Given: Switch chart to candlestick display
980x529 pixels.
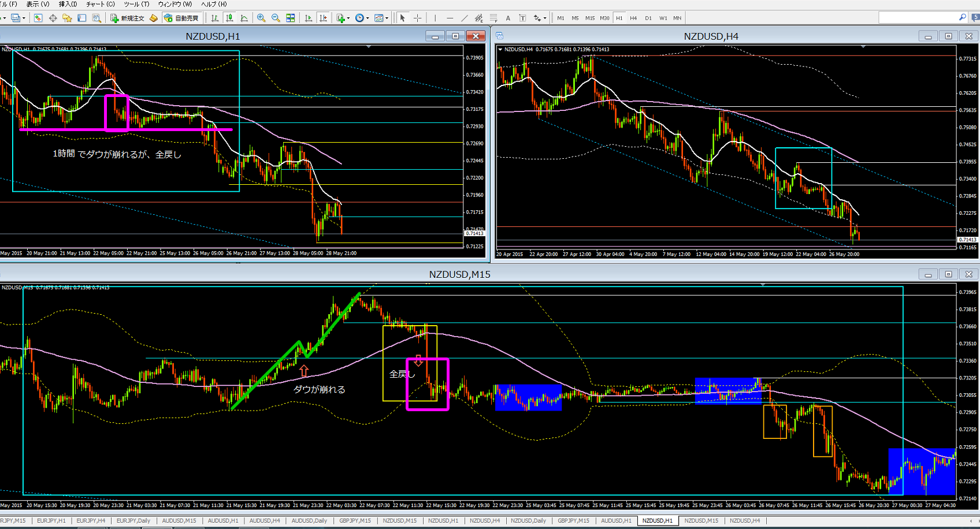Looking at the screenshot, I should [x=230, y=18].
